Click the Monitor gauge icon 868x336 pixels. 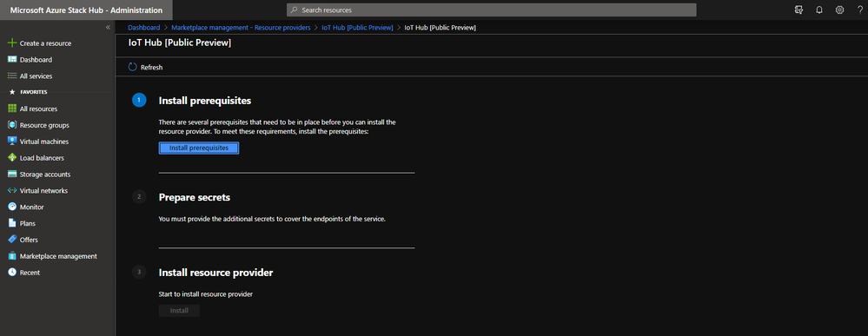(x=12, y=207)
